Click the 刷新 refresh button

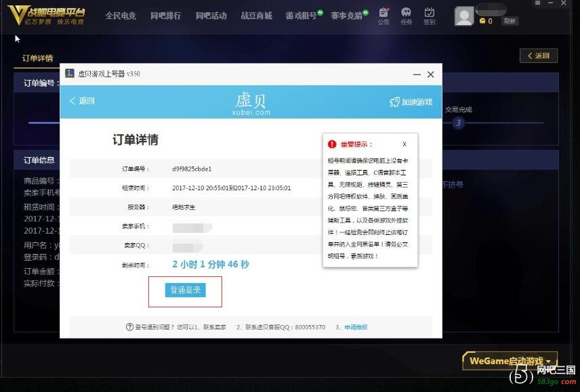510,21
